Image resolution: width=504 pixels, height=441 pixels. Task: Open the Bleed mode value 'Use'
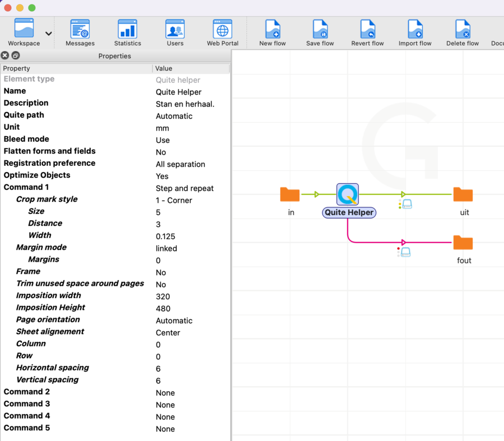162,140
